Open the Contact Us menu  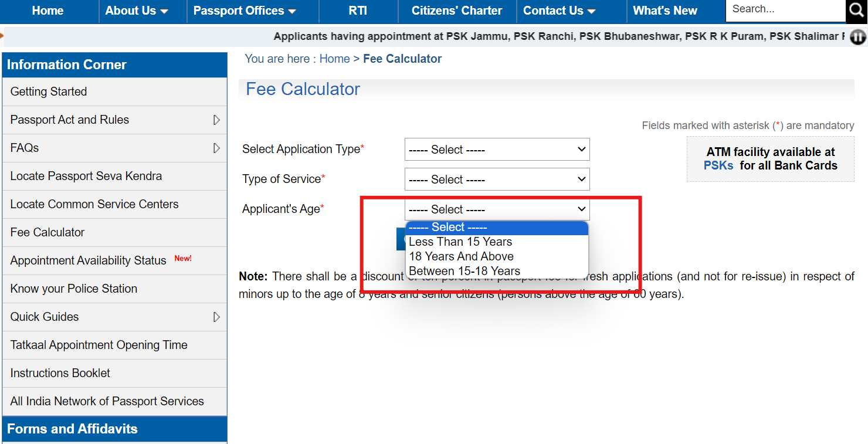pos(559,11)
